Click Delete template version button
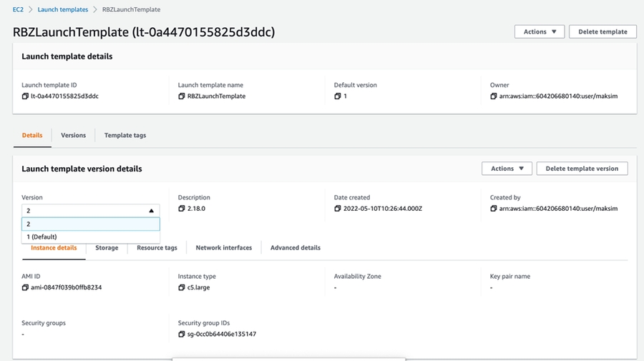The width and height of the screenshot is (644, 361). pos(582,169)
